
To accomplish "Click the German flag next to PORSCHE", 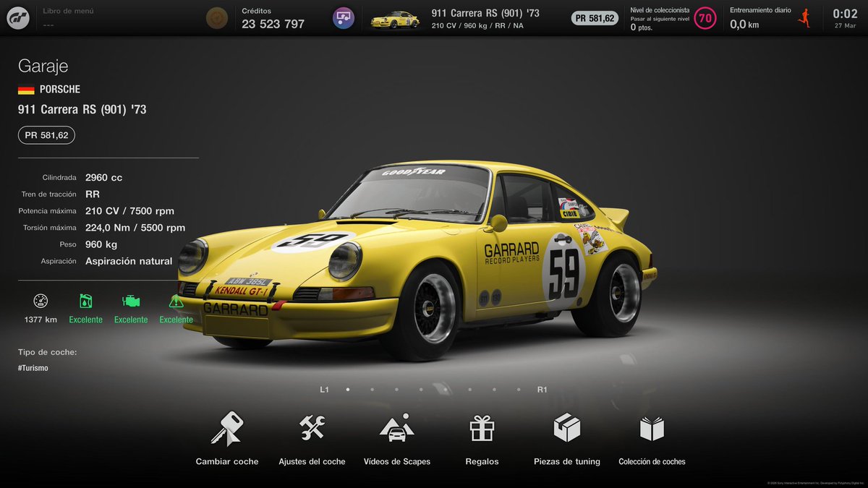I will 26,90.
